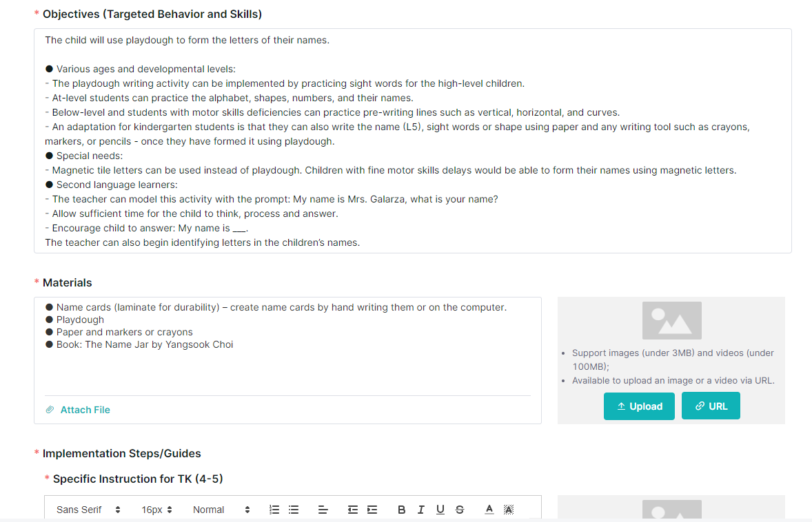The image size is (812, 522).
Task: Toggle bold formatting
Action: (401, 510)
